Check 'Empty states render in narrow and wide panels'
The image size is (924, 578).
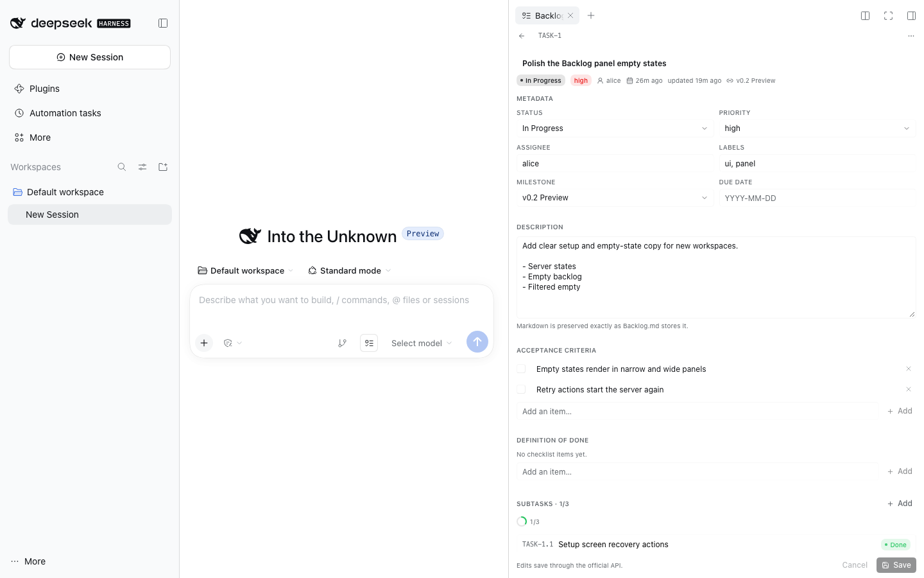[521, 369]
